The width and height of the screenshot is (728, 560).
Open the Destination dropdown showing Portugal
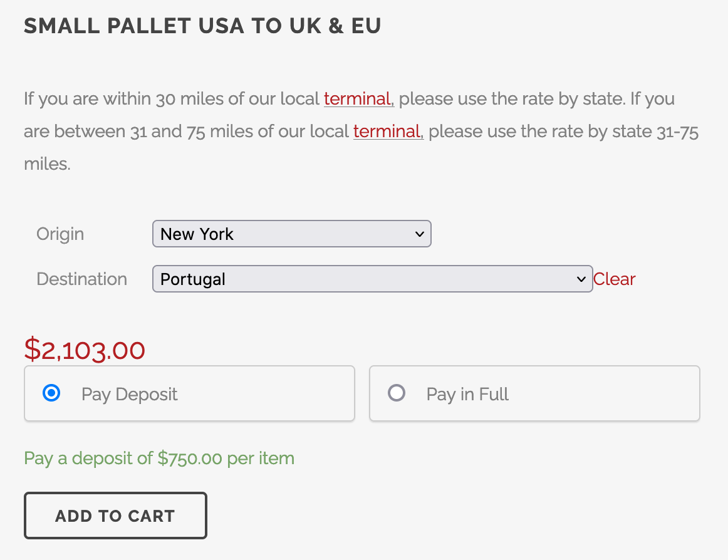coord(363,279)
